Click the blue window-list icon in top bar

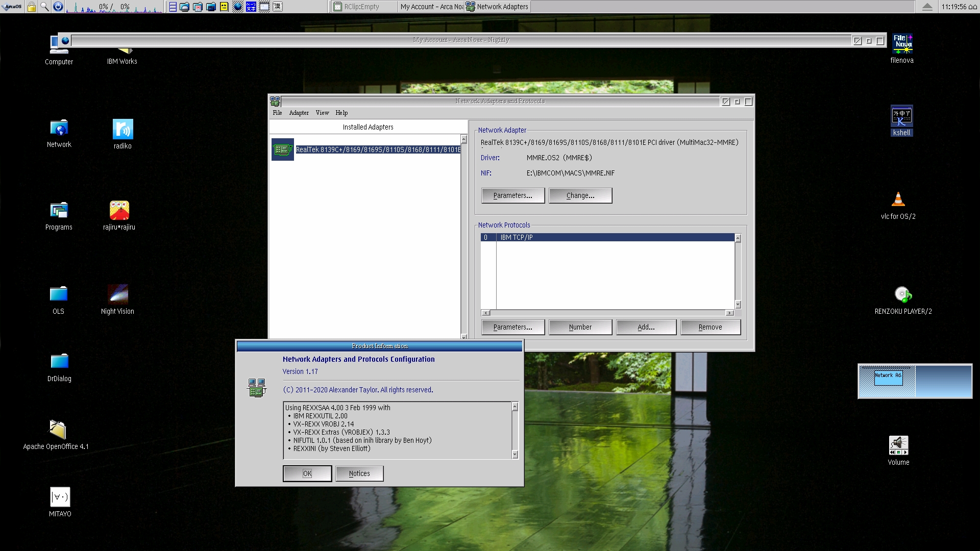[173, 7]
